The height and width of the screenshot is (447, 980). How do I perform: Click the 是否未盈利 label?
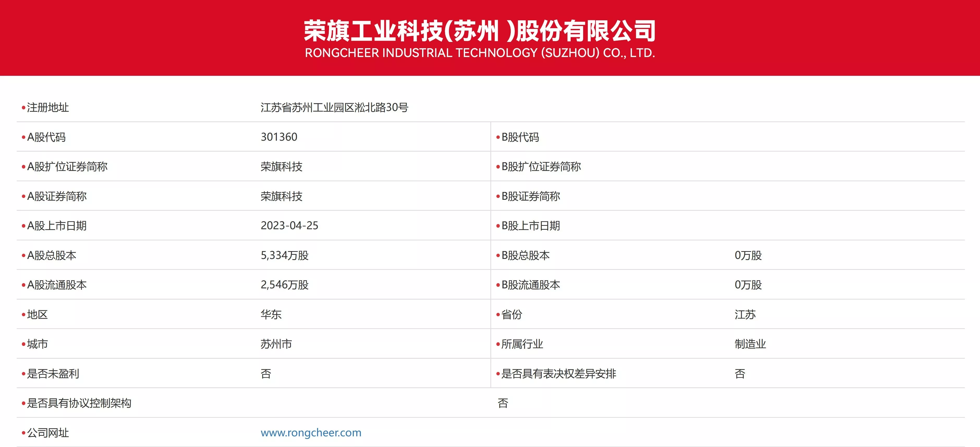click(x=53, y=374)
